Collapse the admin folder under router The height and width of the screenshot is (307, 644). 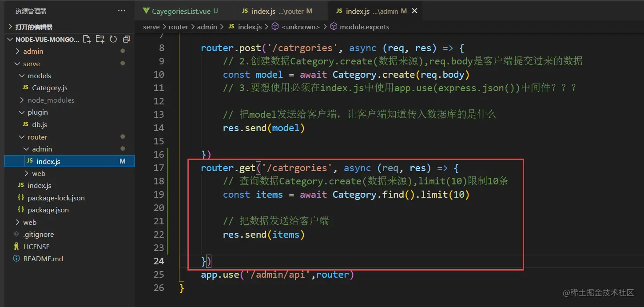point(42,149)
